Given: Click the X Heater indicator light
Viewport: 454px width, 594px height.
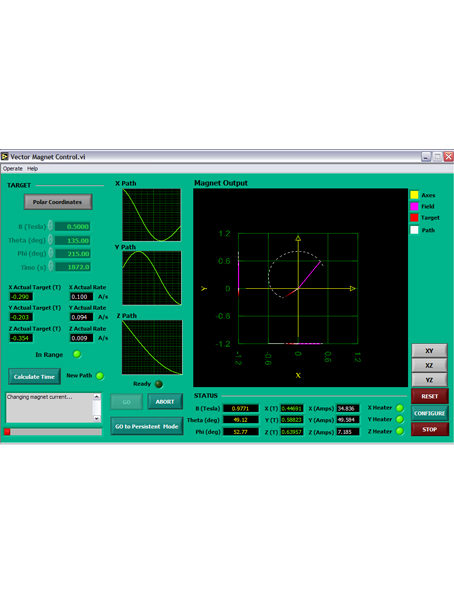Looking at the screenshot, I should (399, 408).
